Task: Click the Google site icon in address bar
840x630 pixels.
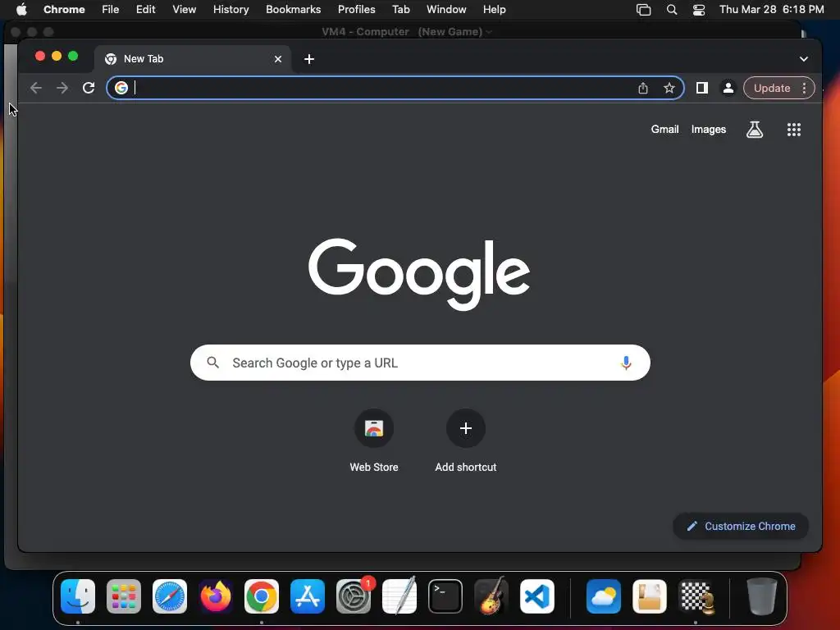Action: coord(121,88)
